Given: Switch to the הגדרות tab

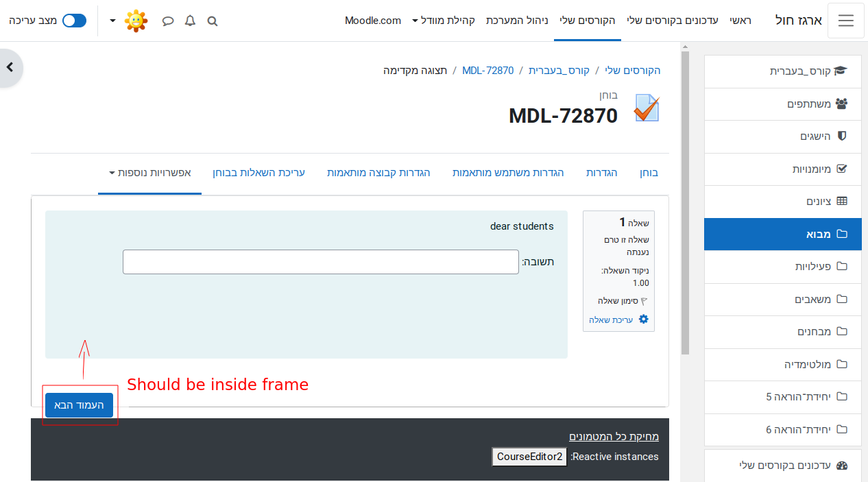Looking at the screenshot, I should coord(601,173).
